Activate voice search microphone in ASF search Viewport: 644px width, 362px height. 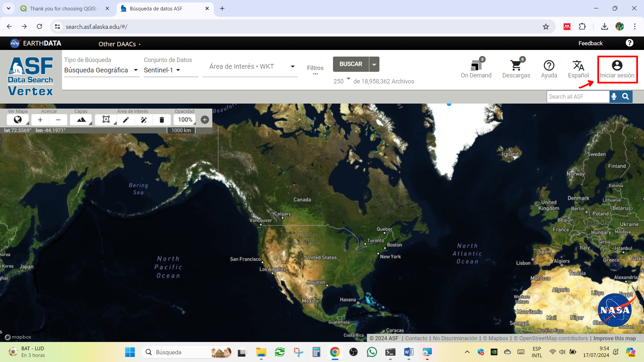coord(614,97)
